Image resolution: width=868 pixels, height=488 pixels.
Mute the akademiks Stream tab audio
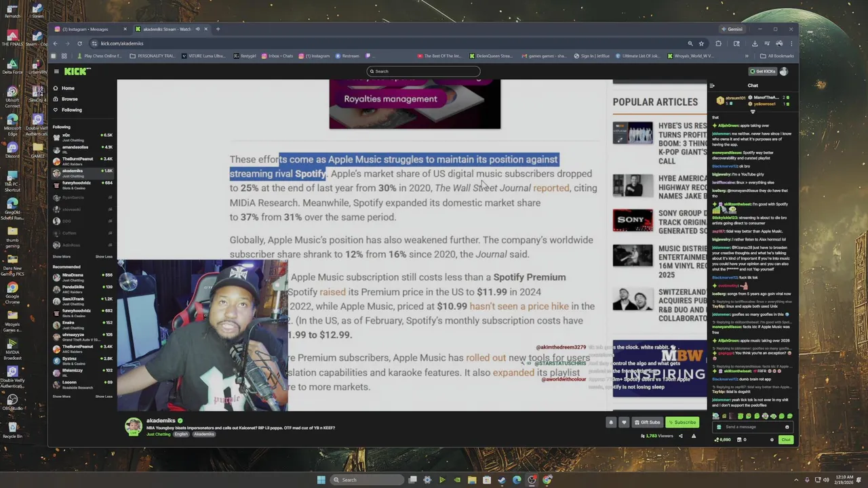[198, 29]
